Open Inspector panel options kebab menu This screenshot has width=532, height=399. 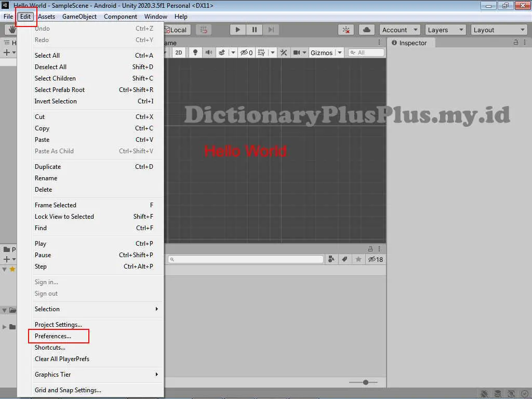pyautogui.click(x=525, y=43)
